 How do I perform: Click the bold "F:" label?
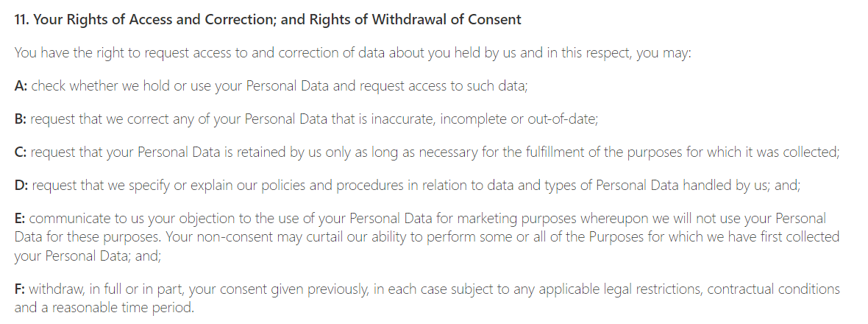tap(20, 289)
